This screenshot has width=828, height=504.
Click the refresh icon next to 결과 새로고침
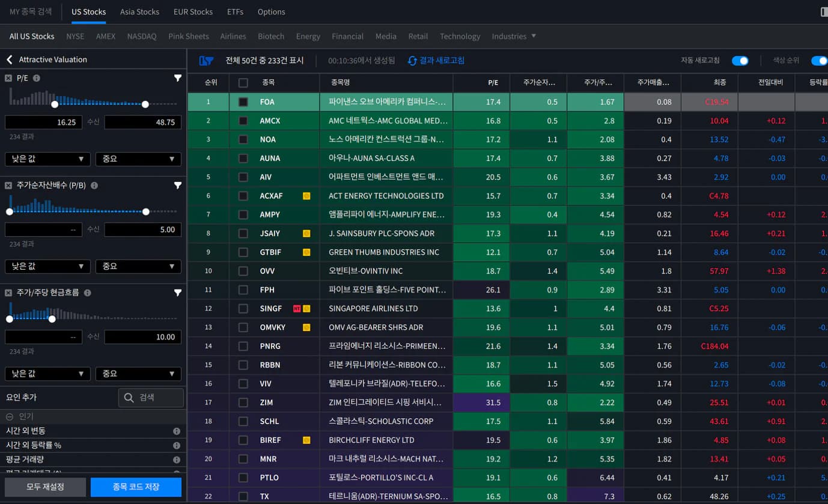point(412,61)
